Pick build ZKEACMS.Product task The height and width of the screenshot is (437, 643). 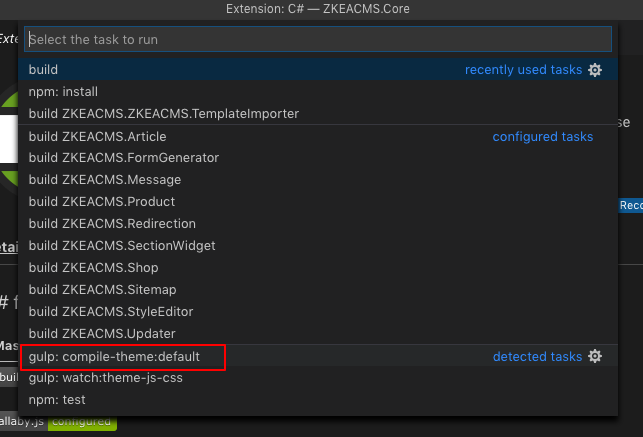[318, 202]
